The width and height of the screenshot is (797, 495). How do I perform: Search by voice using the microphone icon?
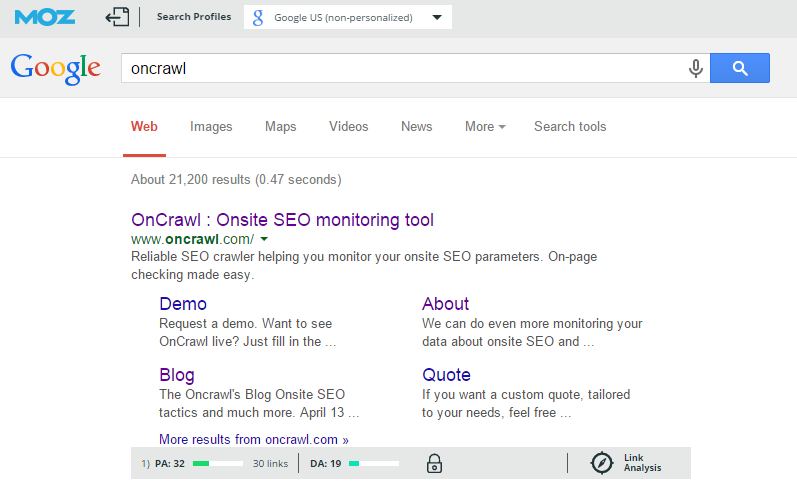(x=695, y=68)
